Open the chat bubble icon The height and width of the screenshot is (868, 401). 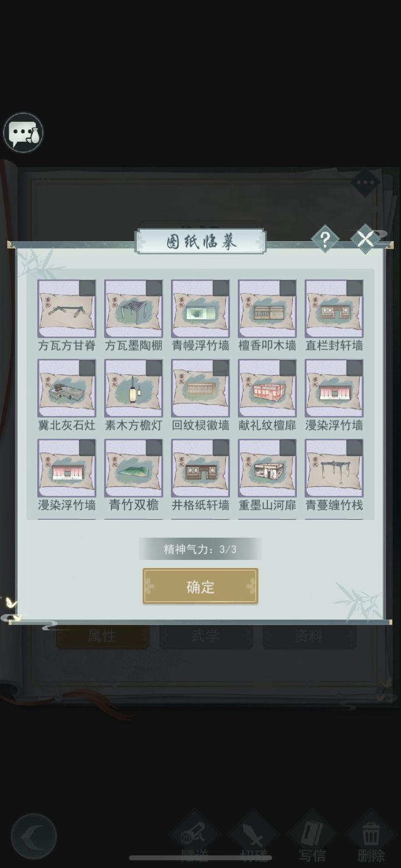(x=23, y=133)
